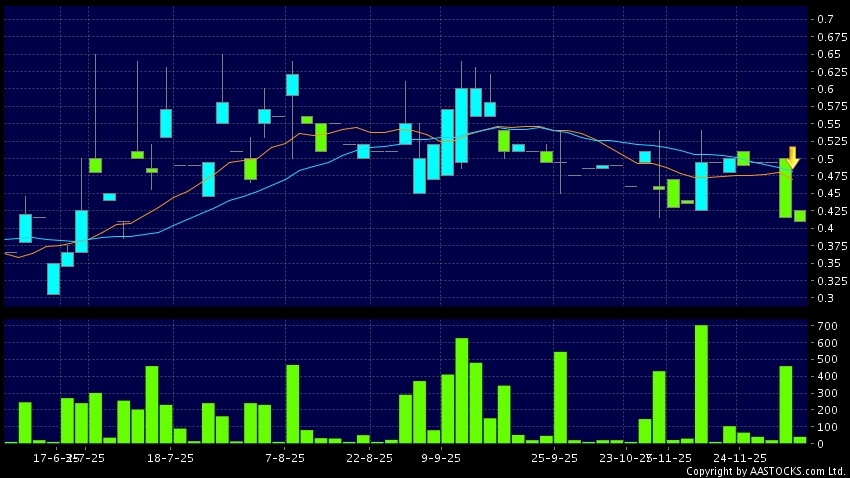This screenshot has height=478, width=850.
Task: Click the 18-7-25 date label
Action: (169, 457)
